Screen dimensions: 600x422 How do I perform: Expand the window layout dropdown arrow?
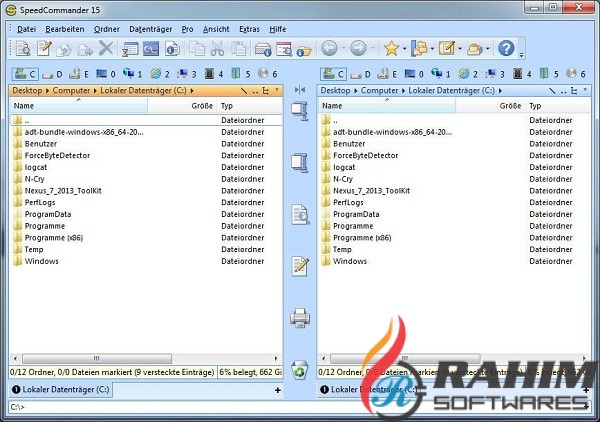(x=432, y=49)
